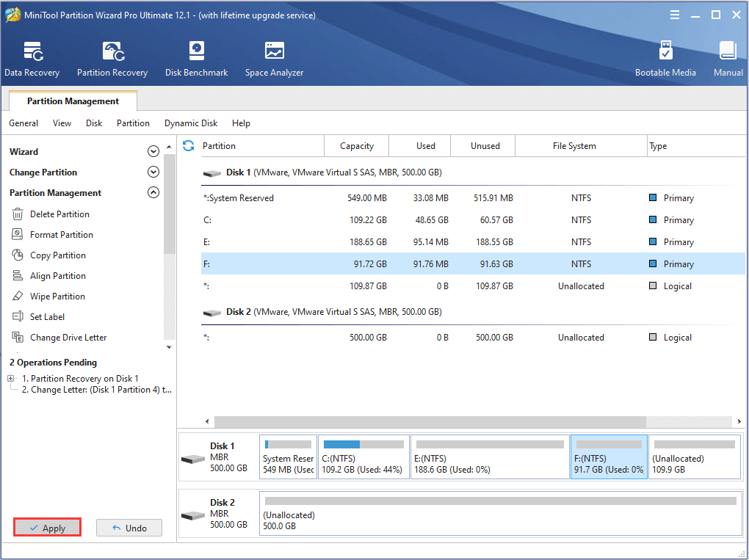Screen dimensions: 749x560
Task: Open the Bootable Media builder
Action: [665, 59]
